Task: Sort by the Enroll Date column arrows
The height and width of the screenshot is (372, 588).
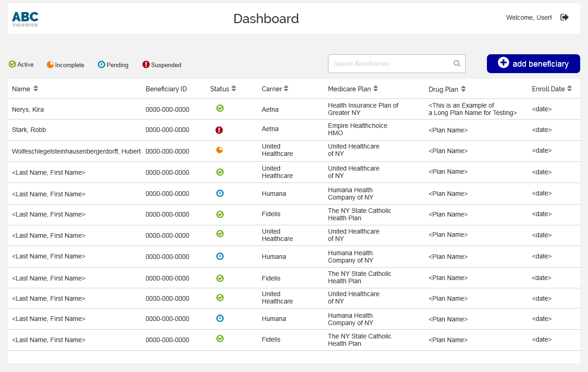Action: (570, 88)
